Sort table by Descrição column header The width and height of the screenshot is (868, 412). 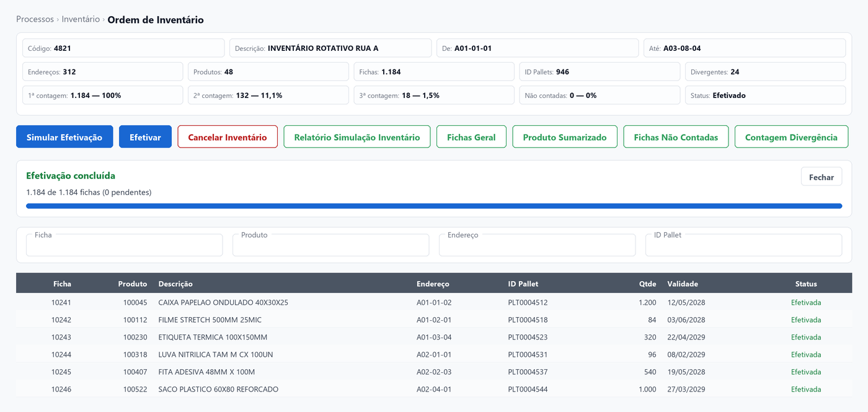coord(175,284)
